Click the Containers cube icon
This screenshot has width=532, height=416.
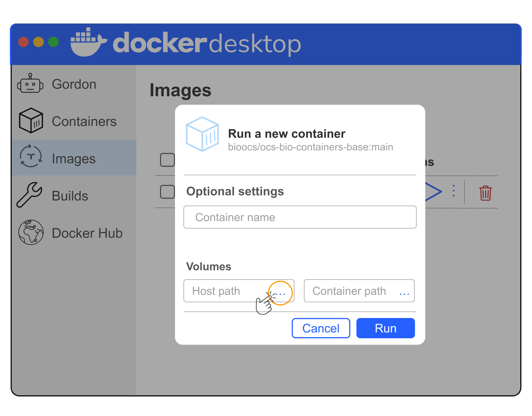31,121
